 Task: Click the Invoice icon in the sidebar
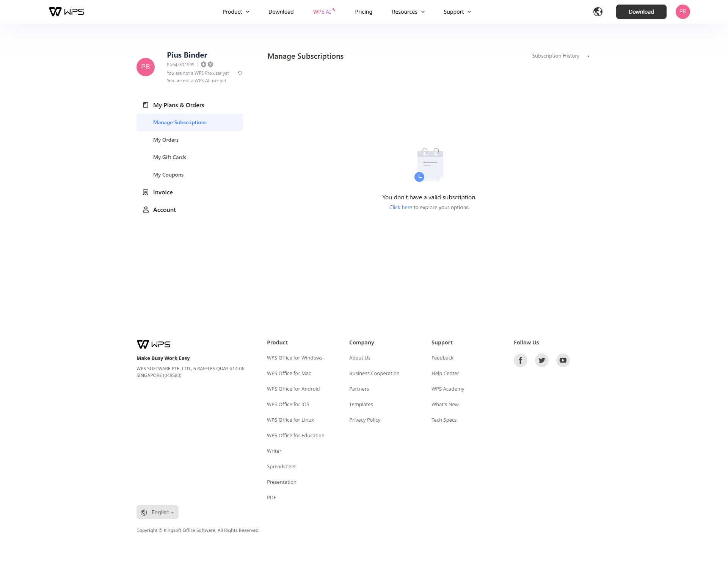coord(146,192)
